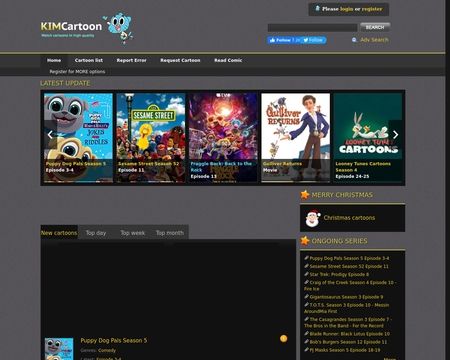This screenshot has width=450, height=360.
Task: Click the orange badge on Puppy Dog Pals row
Action: click(x=283, y=339)
